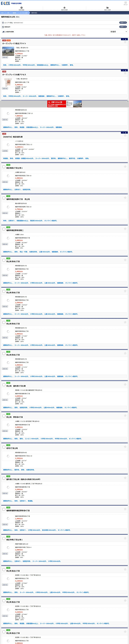Tick checkbox for 福岡市南区野多目第二

coord(4,229)
